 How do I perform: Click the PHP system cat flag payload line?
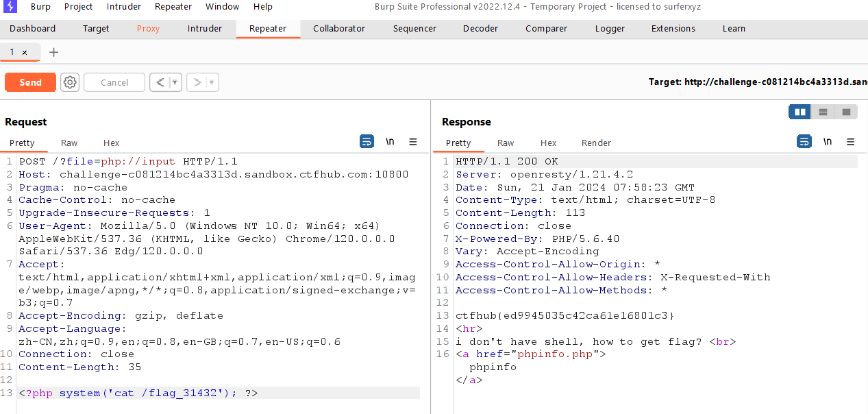pos(138,393)
